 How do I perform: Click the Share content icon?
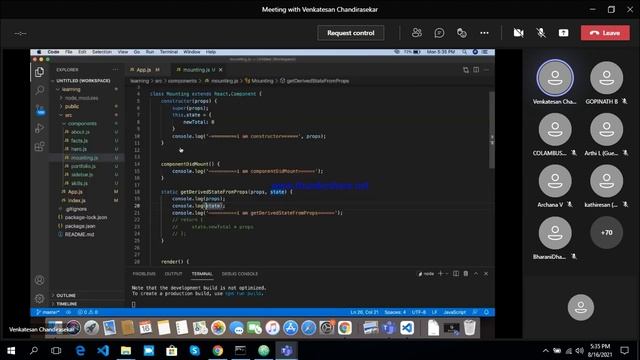(563, 33)
